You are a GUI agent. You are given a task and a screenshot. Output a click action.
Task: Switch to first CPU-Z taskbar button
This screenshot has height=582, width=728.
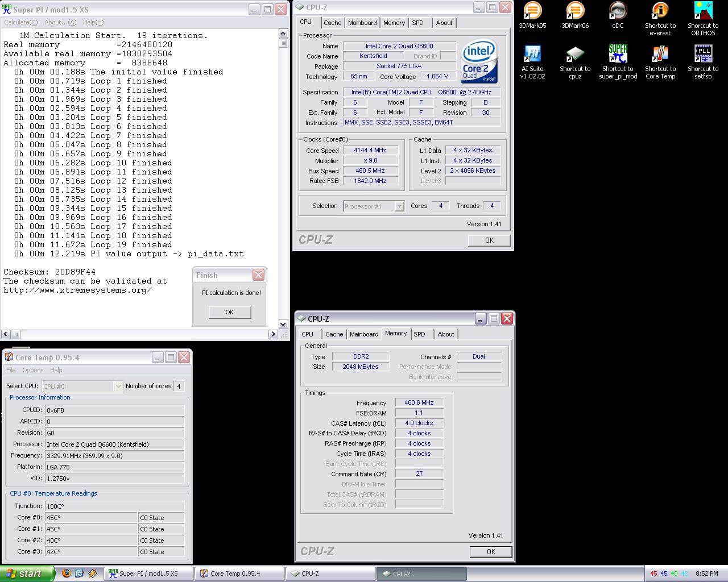click(x=330, y=573)
